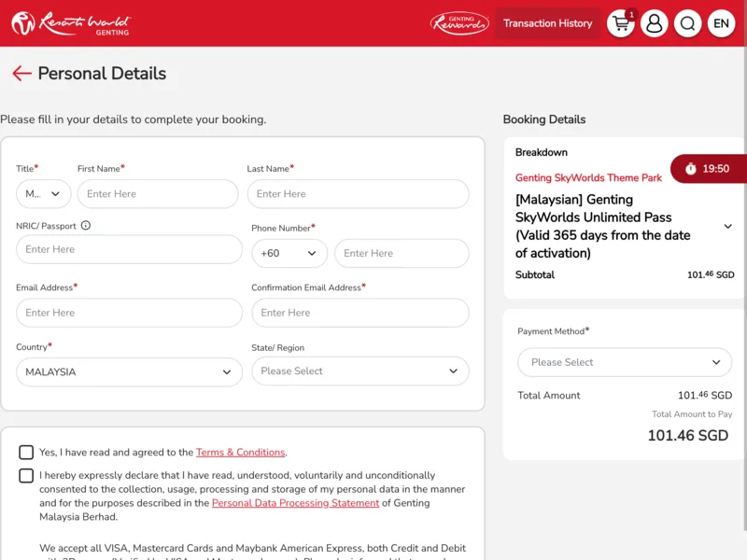Open Transaction History
The image size is (747, 560).
click(547, 23)
